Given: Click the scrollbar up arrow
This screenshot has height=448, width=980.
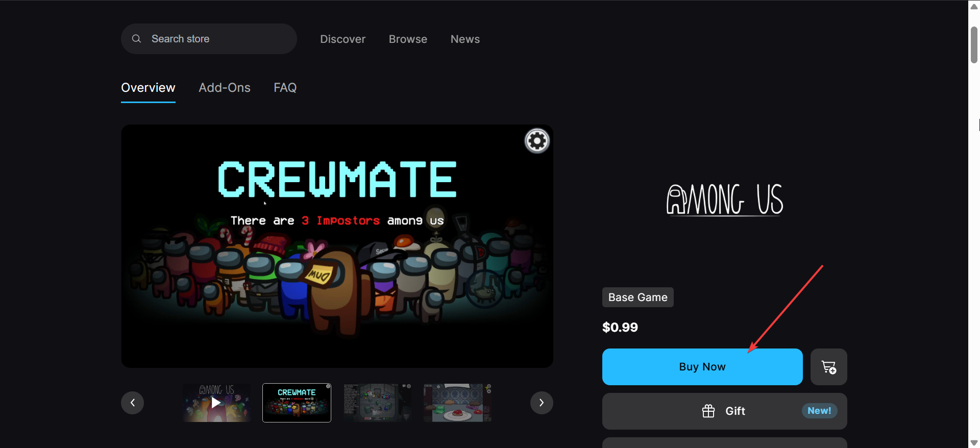Looking at the screenshot, I should coord(974,6).
